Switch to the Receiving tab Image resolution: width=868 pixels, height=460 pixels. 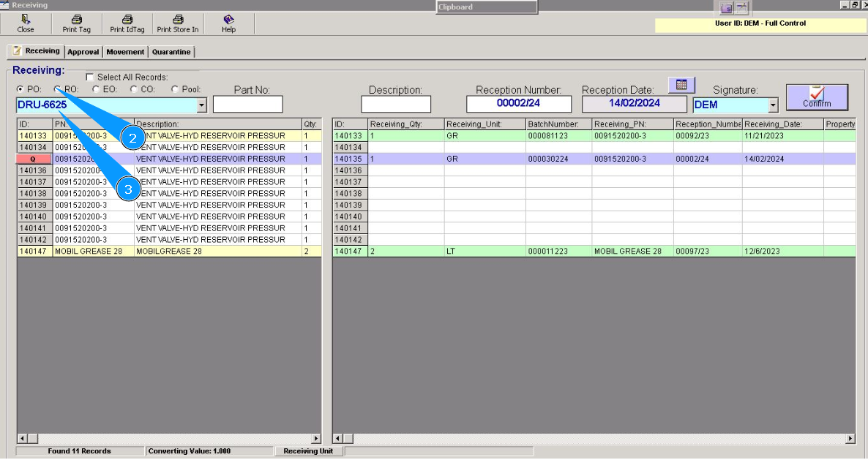point(36,51)
